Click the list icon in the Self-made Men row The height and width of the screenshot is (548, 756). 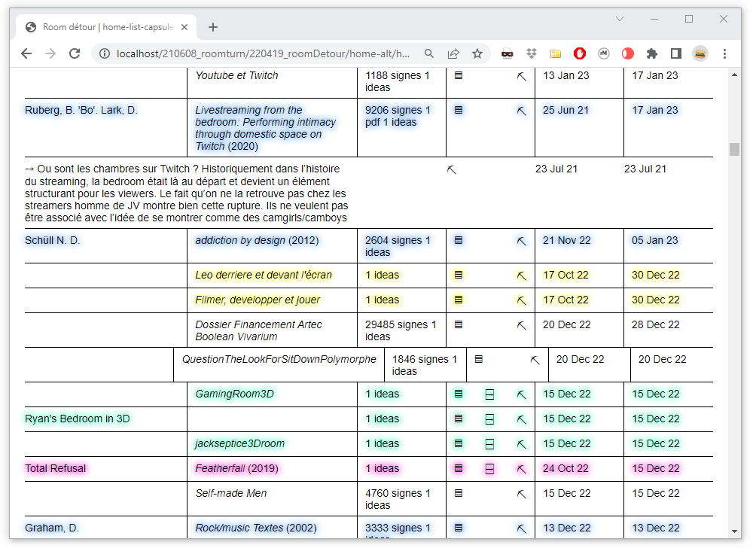click(x=459, y=494)
